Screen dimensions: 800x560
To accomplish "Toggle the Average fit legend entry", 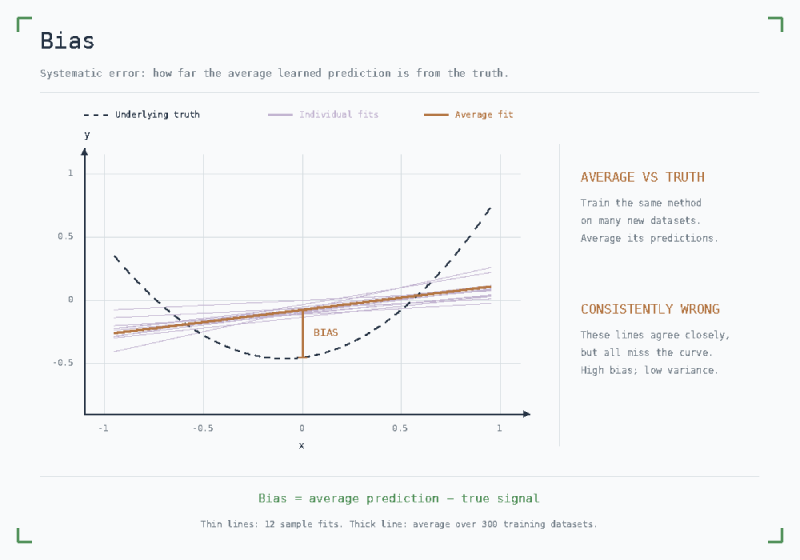I will click(468, 115).
